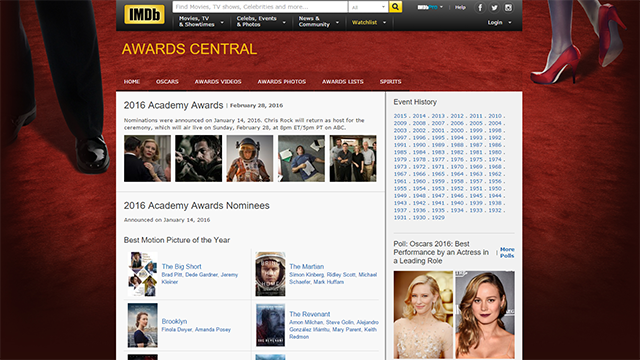Click The Revenant poster image
Viewport: 640px width, 360px height.
(x=270, y=325)
